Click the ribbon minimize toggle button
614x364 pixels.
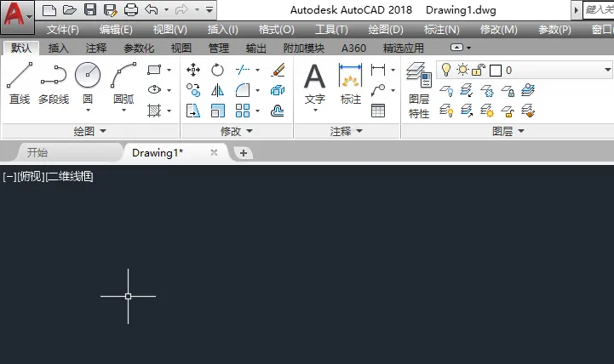(x=456, y=48)
